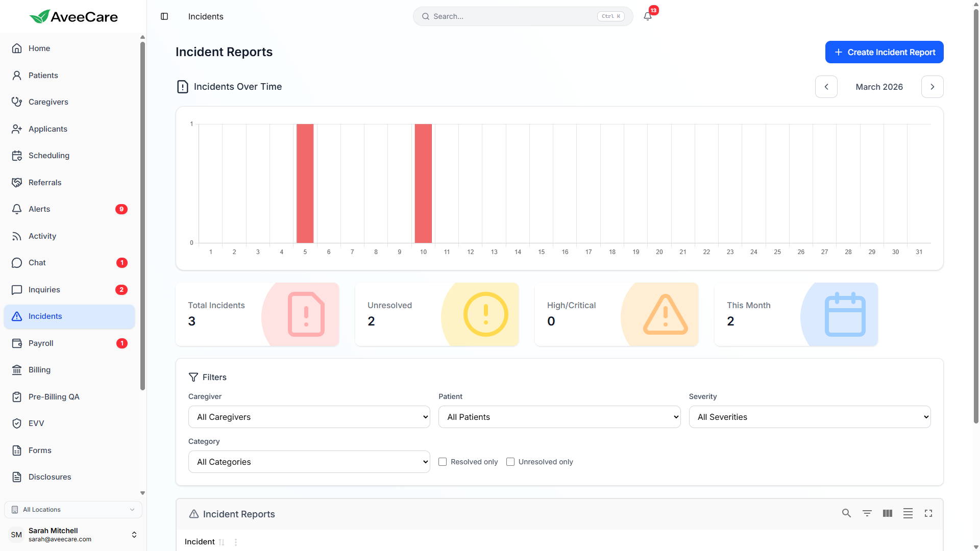Enable the Resolved only checkbox
Viewport: 980px width, 551px height.
pyautogui.click(x=443, y=462)
